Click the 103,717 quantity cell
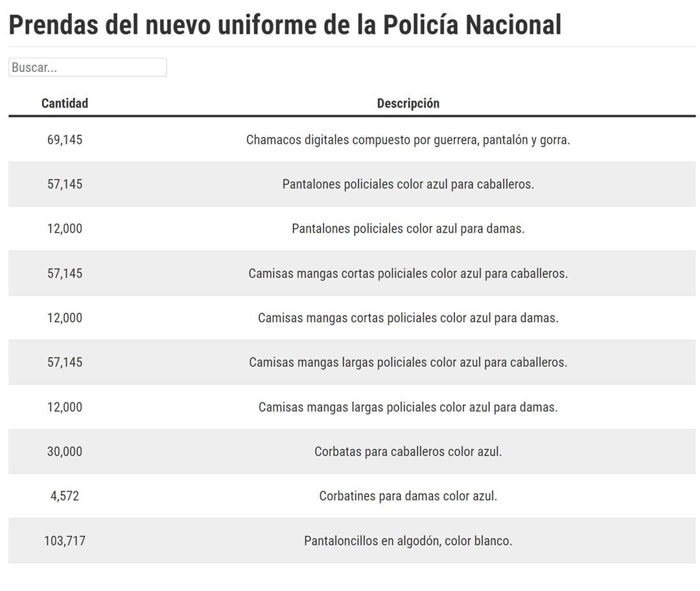The height and width of the screenshot is (591, 700). (65, 540)
